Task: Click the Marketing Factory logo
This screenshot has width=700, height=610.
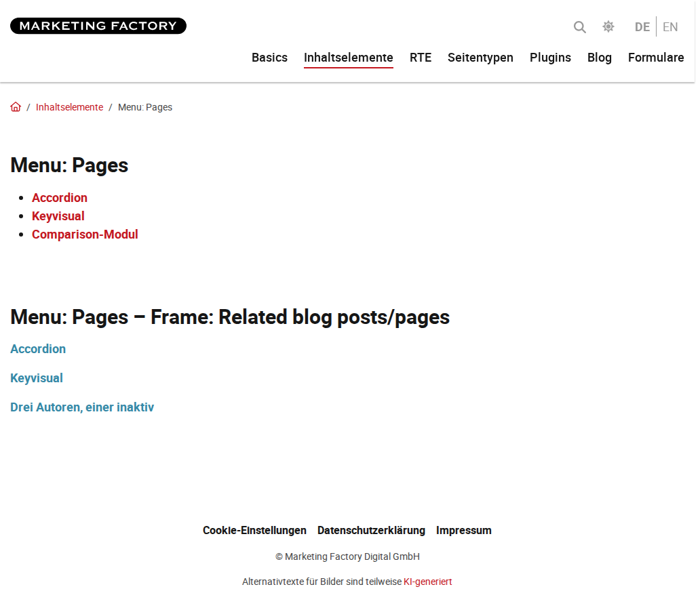Action: (98, 26)
